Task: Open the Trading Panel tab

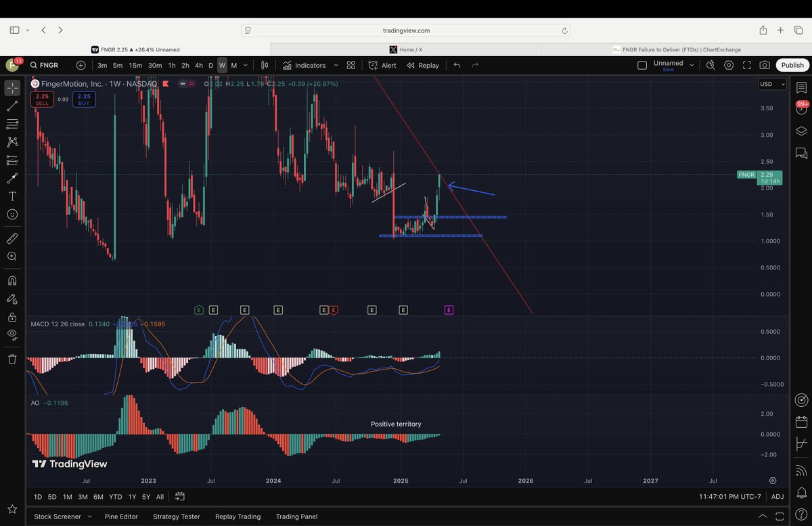Action: pyautogui.click(x=297, y=517)
